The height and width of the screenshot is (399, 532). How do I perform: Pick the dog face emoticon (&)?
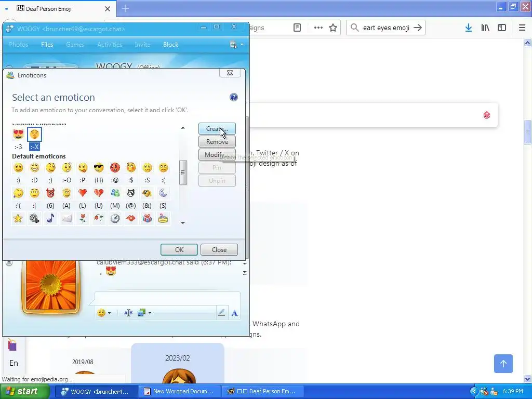(147, 193)
